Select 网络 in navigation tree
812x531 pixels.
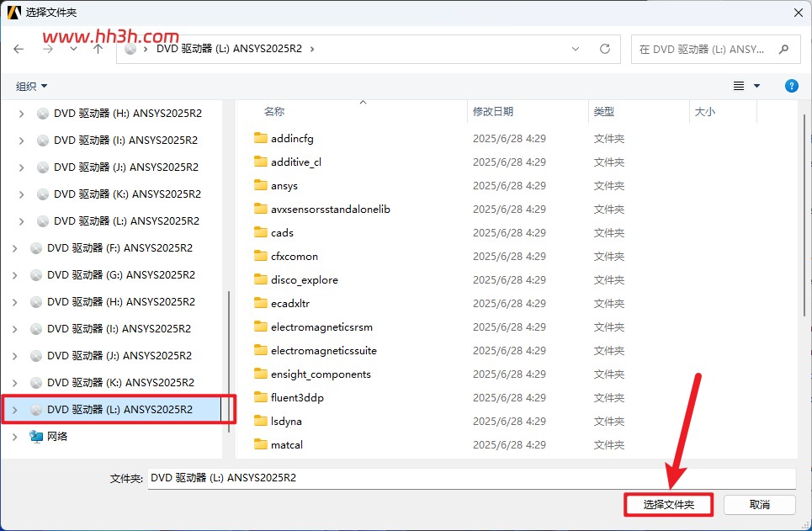[x=57, y=436]
